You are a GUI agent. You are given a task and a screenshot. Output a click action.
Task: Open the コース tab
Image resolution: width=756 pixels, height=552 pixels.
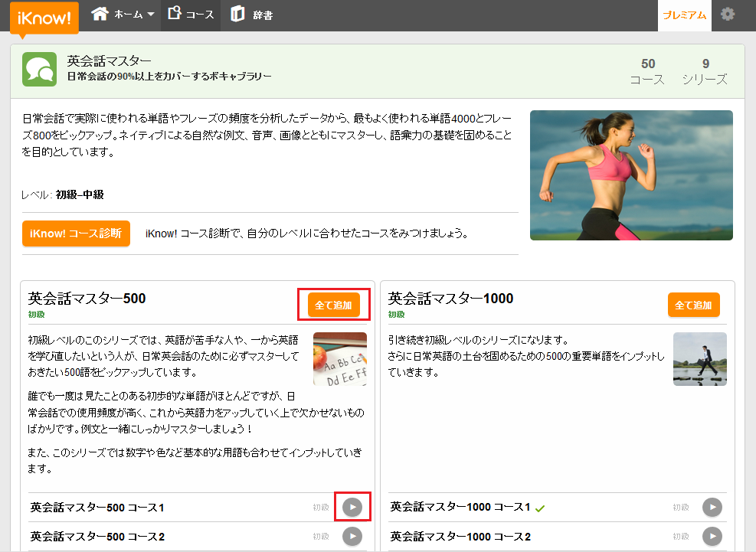coord(191,15)
